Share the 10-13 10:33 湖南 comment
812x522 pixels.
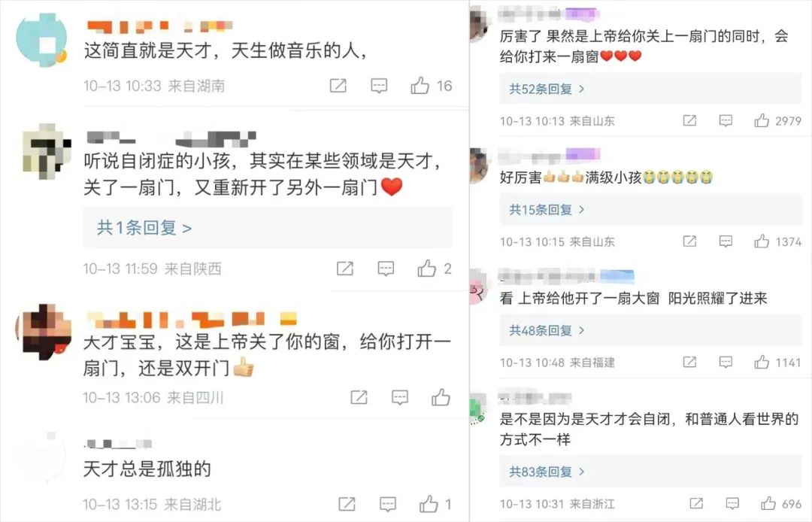338,86
